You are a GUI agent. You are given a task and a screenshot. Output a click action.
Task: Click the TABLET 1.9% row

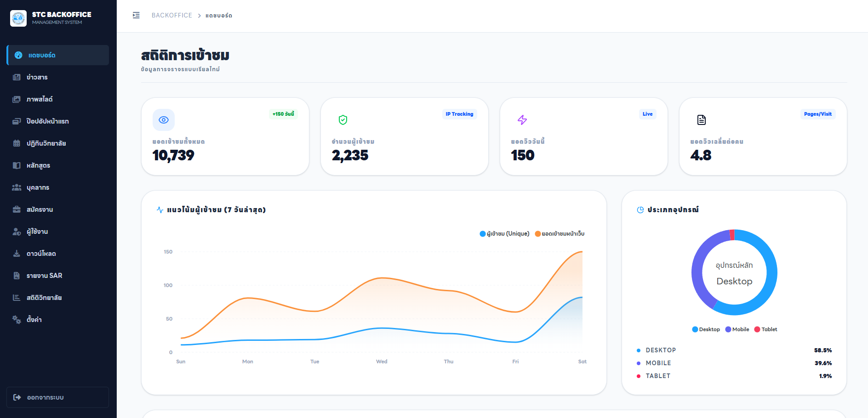coord(734,376)
